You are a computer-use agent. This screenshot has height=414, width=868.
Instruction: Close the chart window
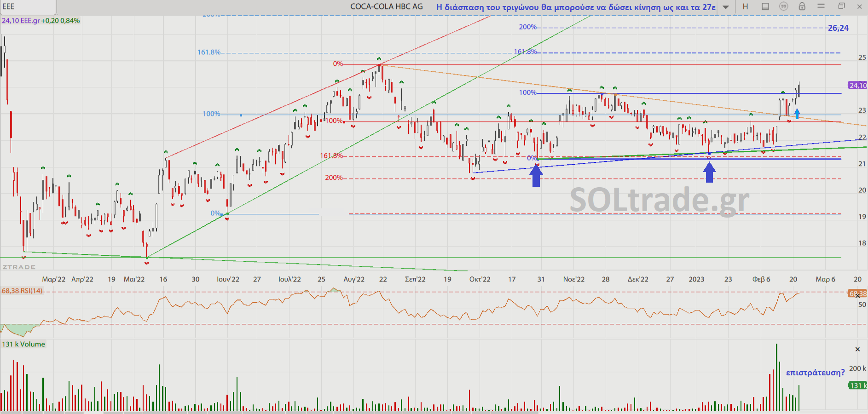(x=860, y=7)
